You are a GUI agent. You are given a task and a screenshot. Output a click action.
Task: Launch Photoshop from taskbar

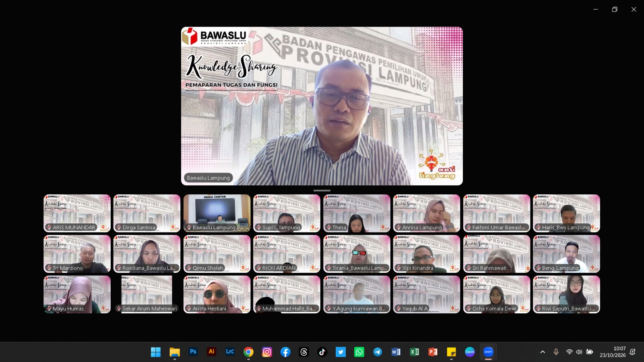[193, 352]
